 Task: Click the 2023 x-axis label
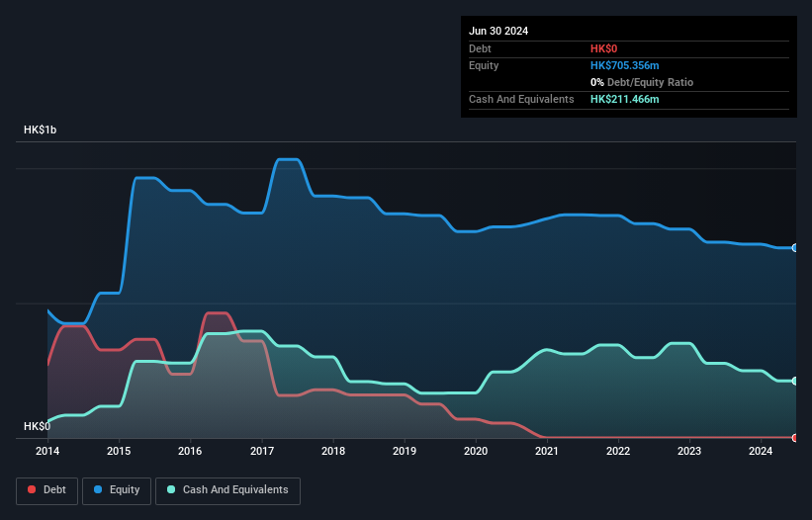click(x=689, y=451)
